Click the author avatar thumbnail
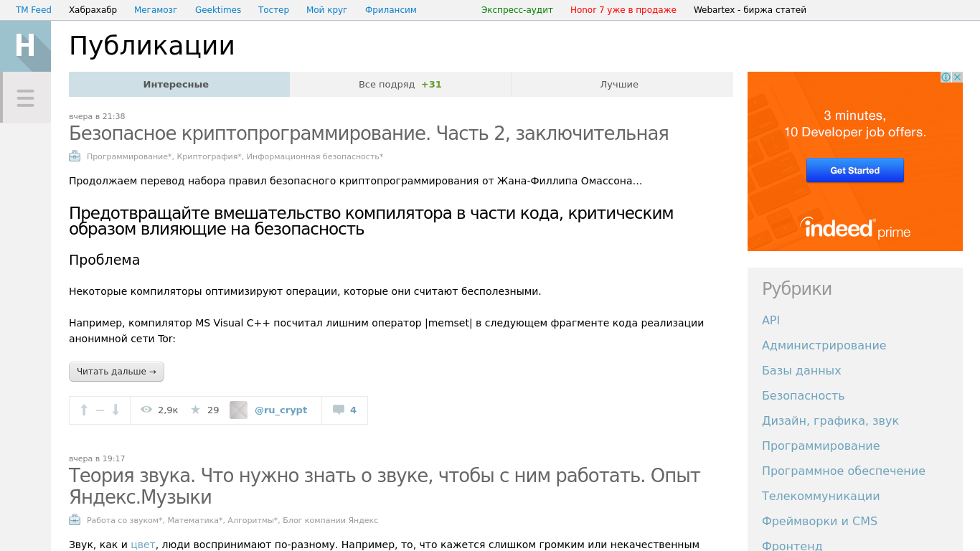Viewport: 980px width, 551px height. pos(238,409)
